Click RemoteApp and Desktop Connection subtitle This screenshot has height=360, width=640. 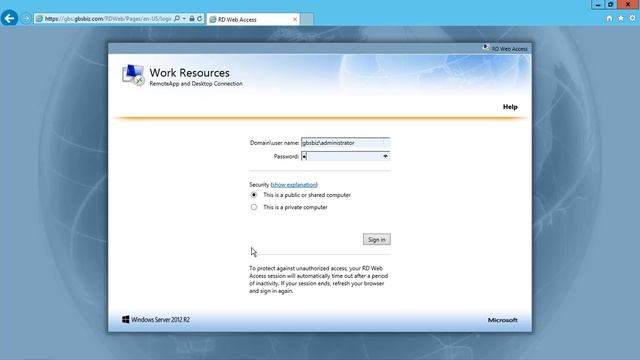[196, 84]
